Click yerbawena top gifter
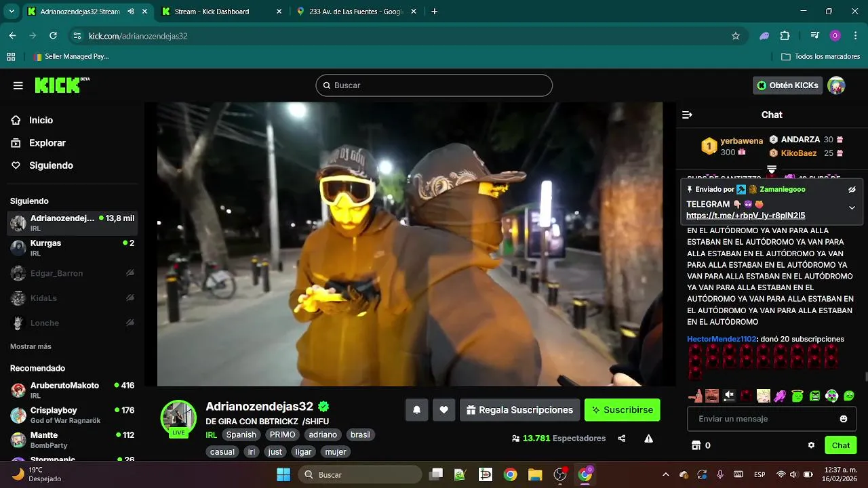Screen dimensions: 868x488 (x=741, y=141)
